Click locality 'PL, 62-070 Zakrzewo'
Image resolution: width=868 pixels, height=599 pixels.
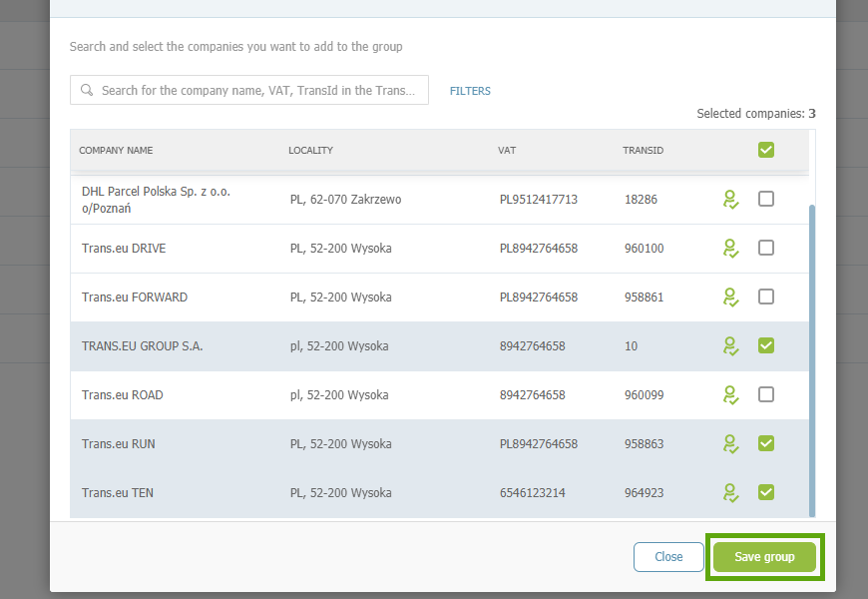(x=346, y=200)
